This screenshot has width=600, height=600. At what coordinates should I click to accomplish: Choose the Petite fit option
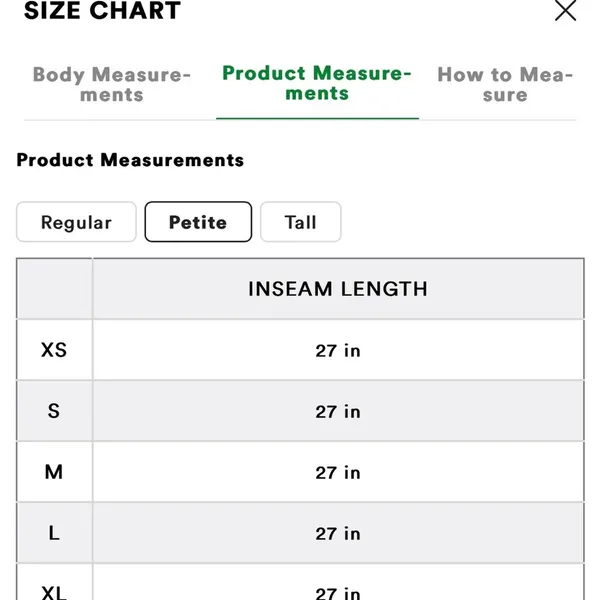point(198,222)
